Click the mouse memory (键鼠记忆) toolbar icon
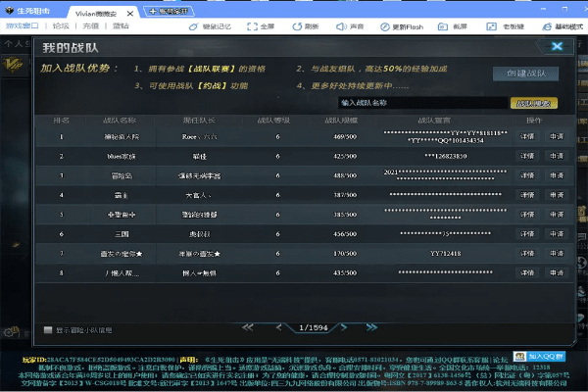 [193, 26]
